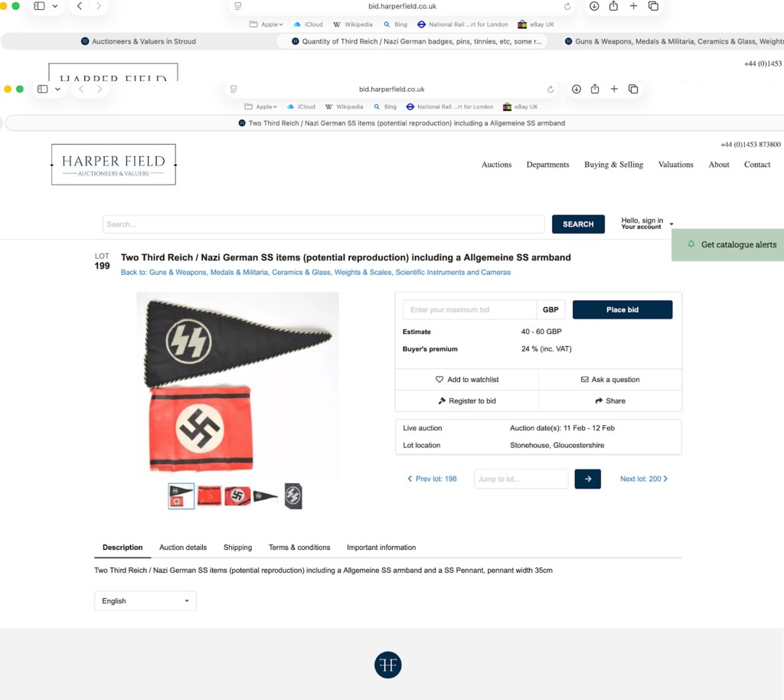Click Get catalogue alerts bell button

pyautogui.click(x=728, y=244)
